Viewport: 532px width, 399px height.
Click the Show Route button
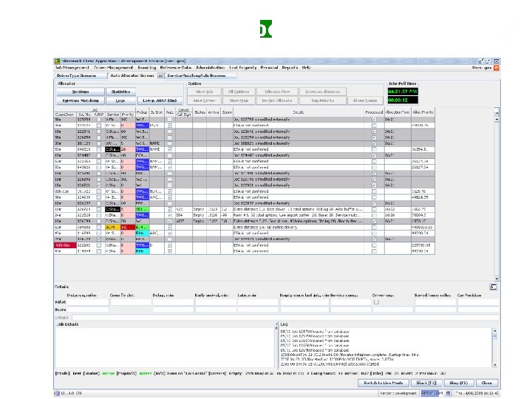click(x=365, y=100)
